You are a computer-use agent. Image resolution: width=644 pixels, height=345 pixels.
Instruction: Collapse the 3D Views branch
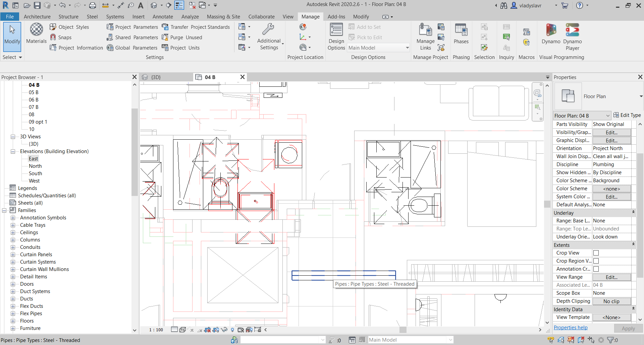pos(12,136)
